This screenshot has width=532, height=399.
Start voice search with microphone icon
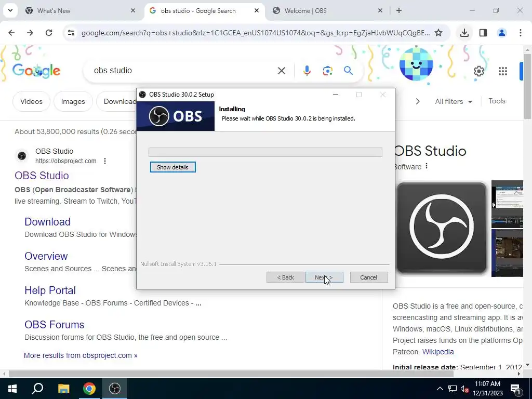tap(307, 71)
